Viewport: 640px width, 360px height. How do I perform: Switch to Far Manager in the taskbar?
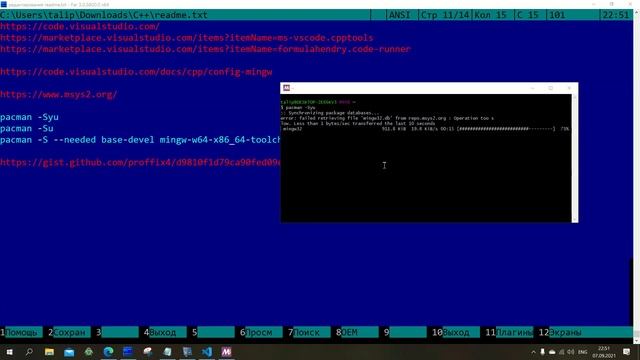pos(128,352)
